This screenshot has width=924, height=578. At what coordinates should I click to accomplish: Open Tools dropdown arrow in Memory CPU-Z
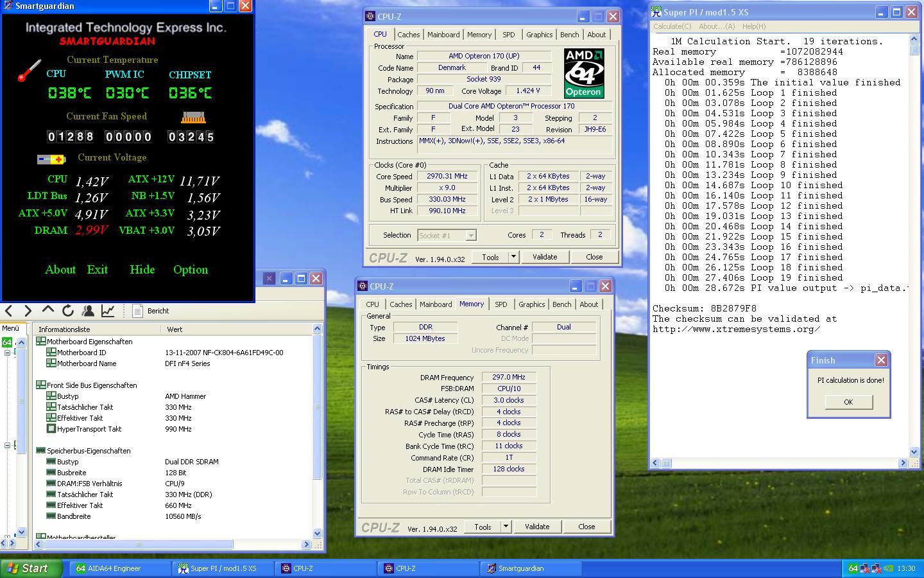tap(506, 527)
